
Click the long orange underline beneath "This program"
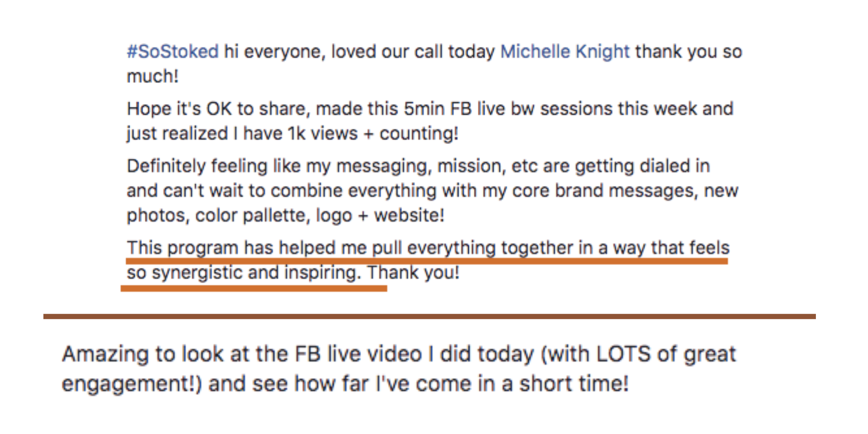tap(427, 261)
